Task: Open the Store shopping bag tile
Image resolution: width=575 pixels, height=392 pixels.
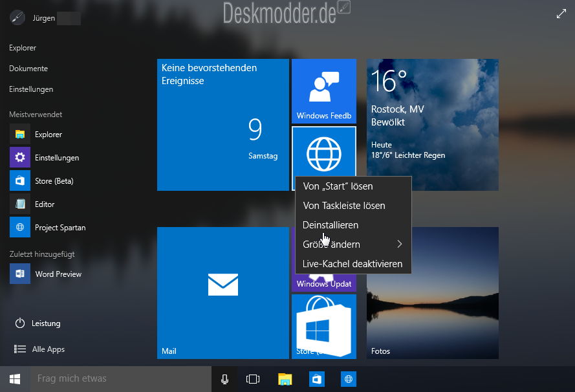Action: [324, 327]
